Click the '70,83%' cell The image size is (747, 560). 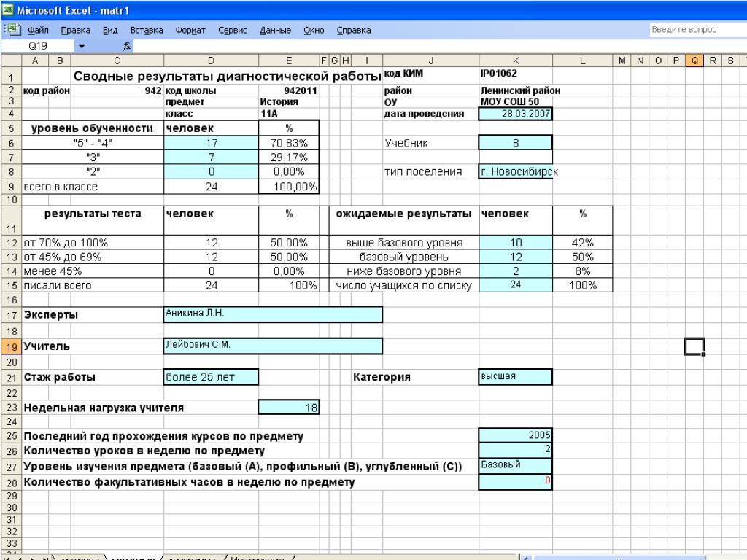[289, 143]
